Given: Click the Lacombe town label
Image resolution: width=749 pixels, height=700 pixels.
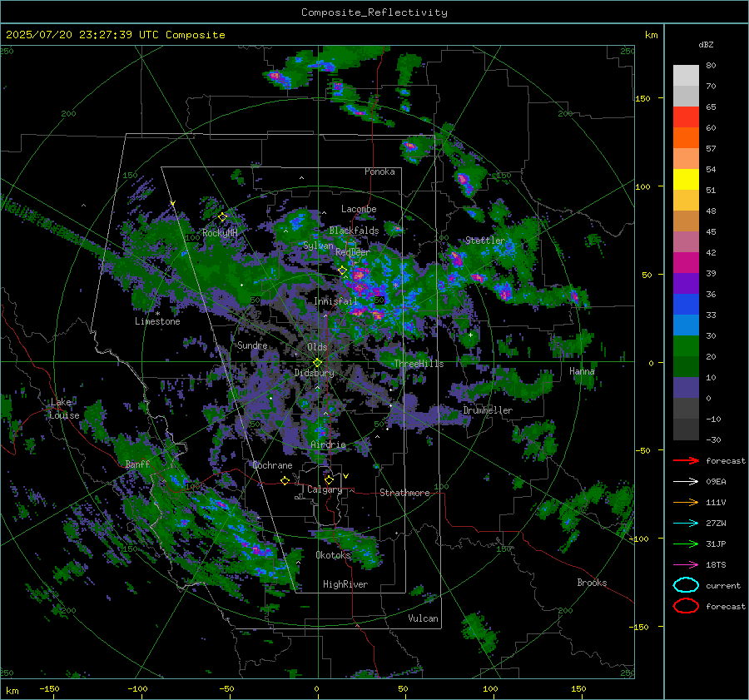Looking at the screenshot, I should pos(359,209).
